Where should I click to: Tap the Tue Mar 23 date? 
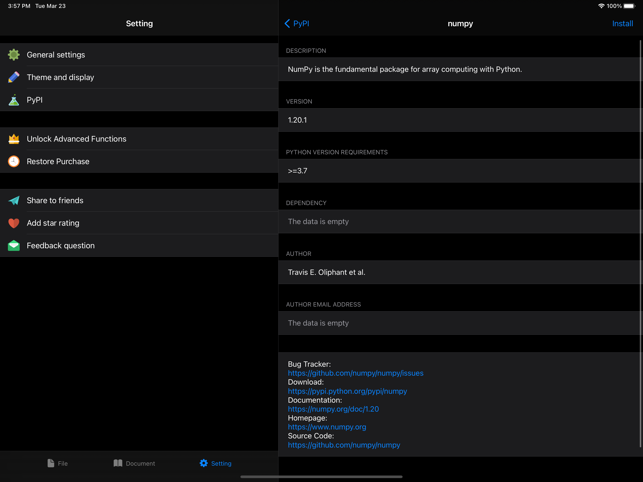click(50, 6)
